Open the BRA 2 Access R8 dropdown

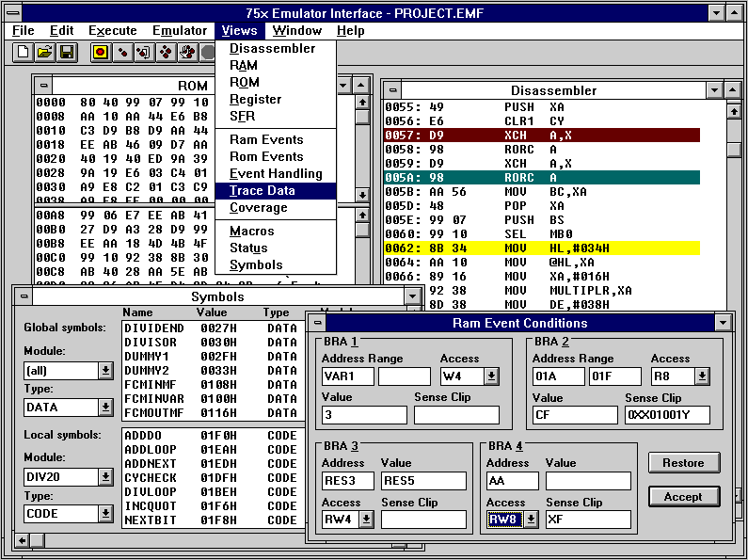tap(702, 376)
